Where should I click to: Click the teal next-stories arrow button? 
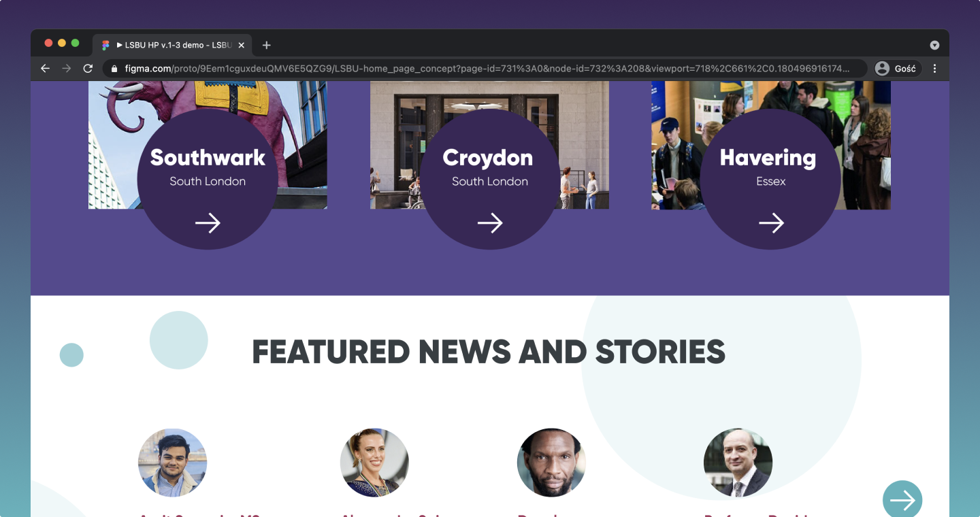point(902,501)
